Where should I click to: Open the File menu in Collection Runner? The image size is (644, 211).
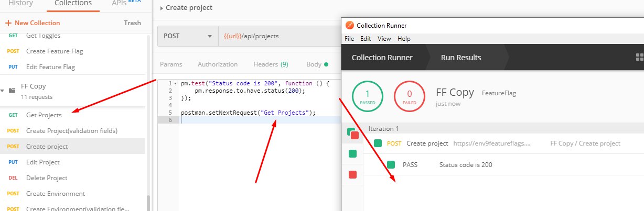(x=349, y=39)
